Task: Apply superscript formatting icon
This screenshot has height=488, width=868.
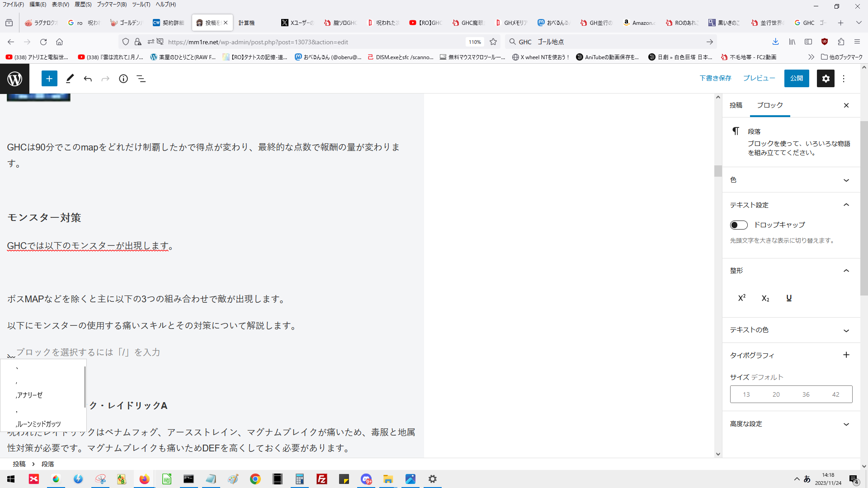Action: [742, 298]
